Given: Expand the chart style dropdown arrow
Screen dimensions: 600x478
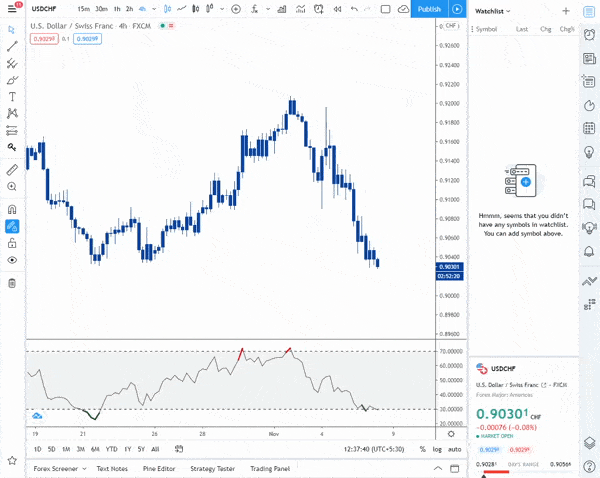Looking at the screenshot, I should coord(222,9).
